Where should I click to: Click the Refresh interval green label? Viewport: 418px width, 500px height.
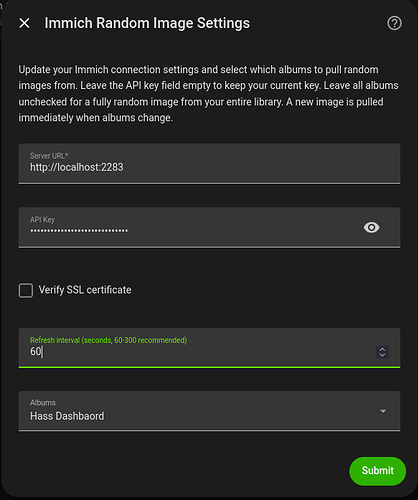click(108, 340)
